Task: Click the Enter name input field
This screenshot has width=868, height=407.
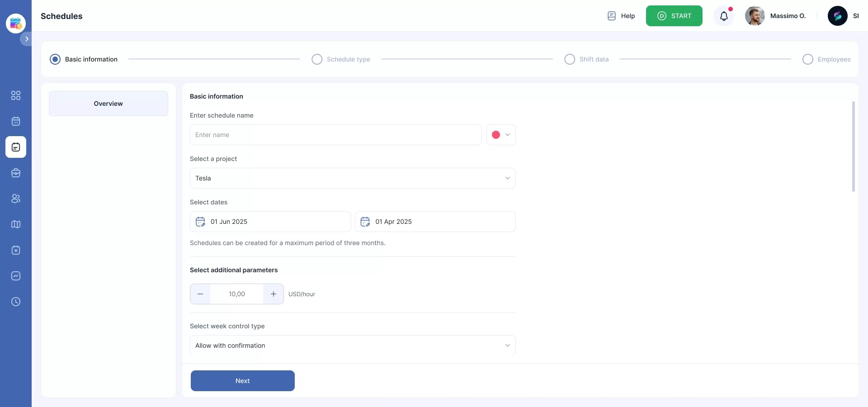Action: [x=335, y=135]
